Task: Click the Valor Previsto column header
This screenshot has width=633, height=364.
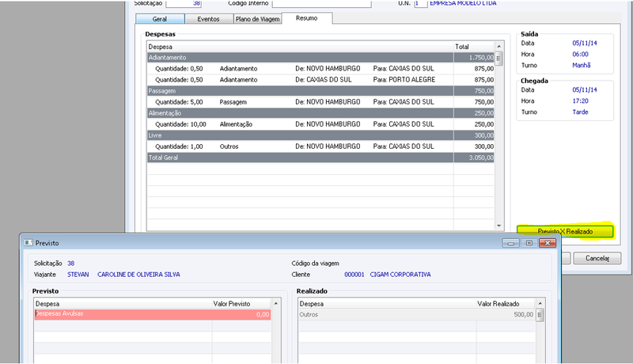Action: [x=242, y=304]
